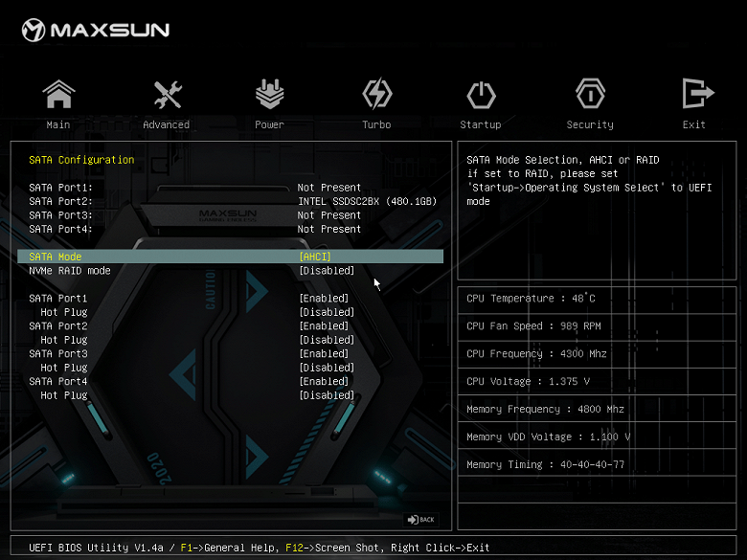Switch to the Turbo tab label
This screenshot has width=747, height=560.
(x=376, y=124)
